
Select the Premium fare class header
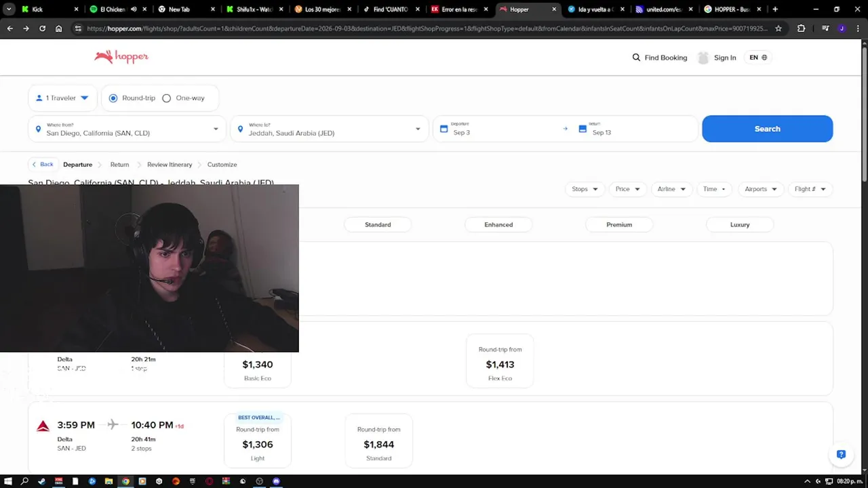[x=619, y=224]
